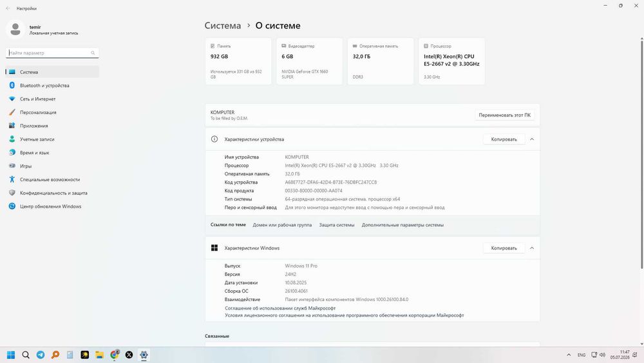644x363 pixels.
Task: Copy Windows specifications with Копировать button
Action: (x=504, y=248)
